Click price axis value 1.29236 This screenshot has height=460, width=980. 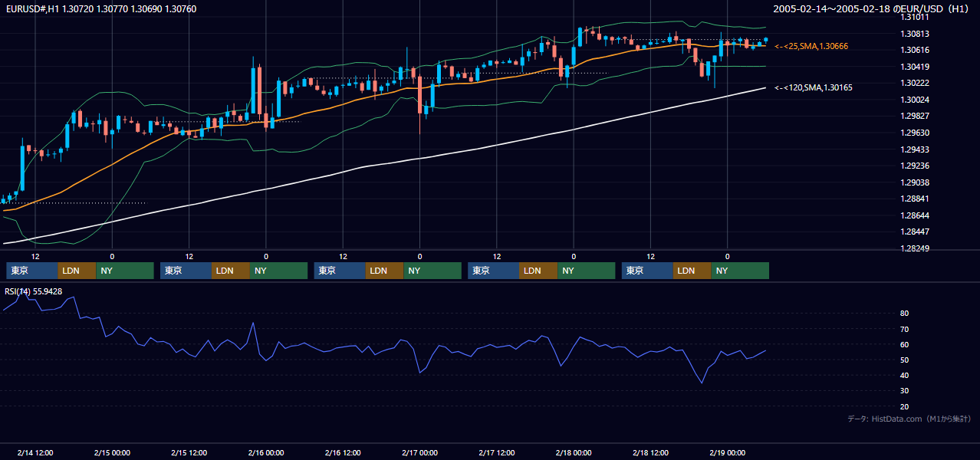pyautogui.click(x=914, y=166)
